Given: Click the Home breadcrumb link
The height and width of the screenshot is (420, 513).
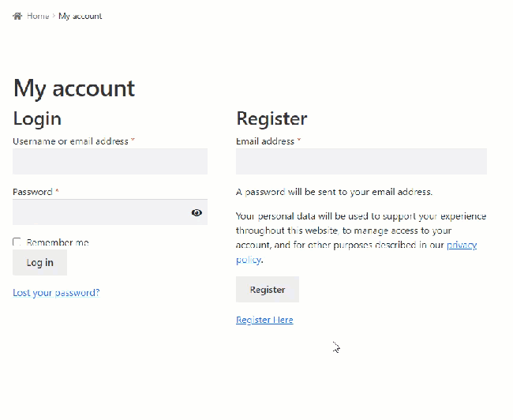Looking at the screenshot, I should (38, 16).
